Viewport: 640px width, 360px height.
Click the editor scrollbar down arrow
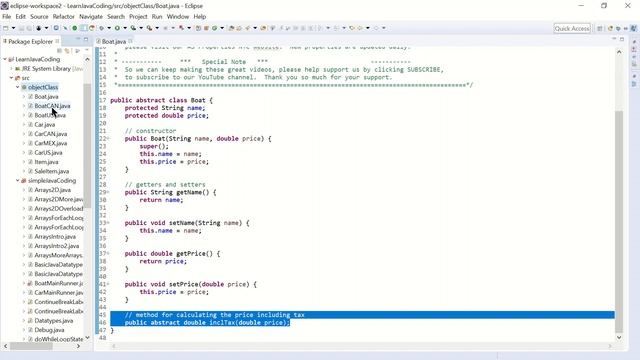click(x=619, y=337)
